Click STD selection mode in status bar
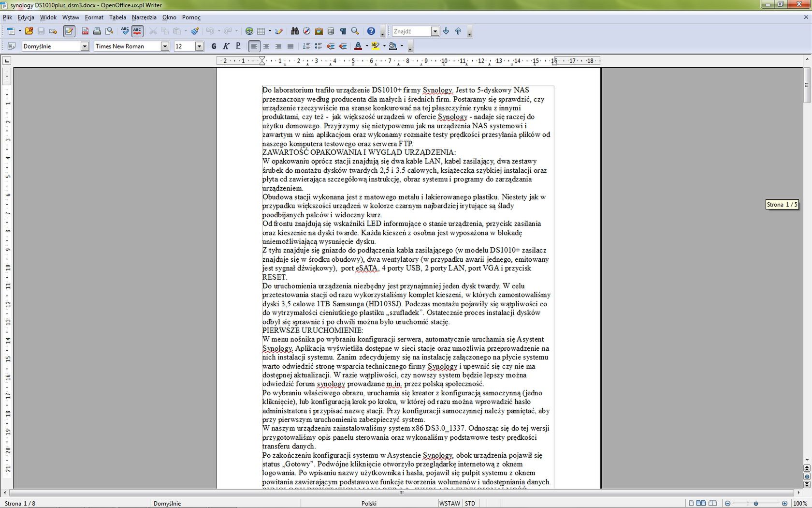 point(470,503)
